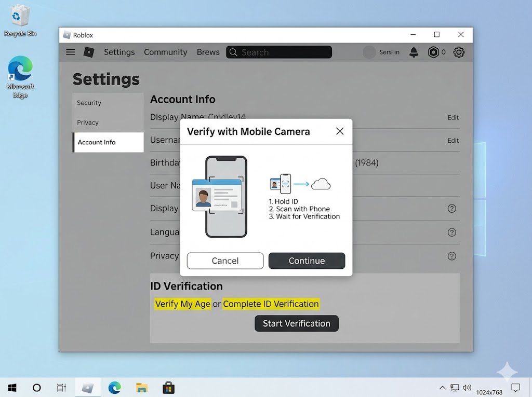
Task: Click the Cancel button in dialog
Action: [x=225, y=261]
